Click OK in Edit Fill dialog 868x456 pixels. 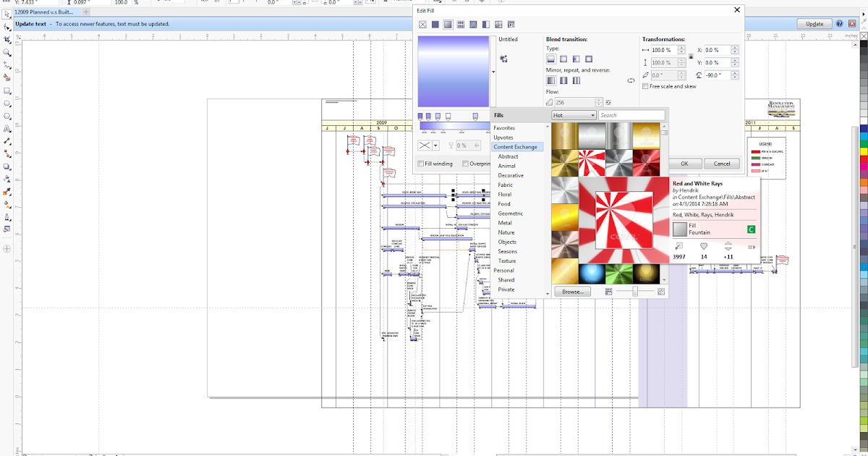[x=684, y=164]
